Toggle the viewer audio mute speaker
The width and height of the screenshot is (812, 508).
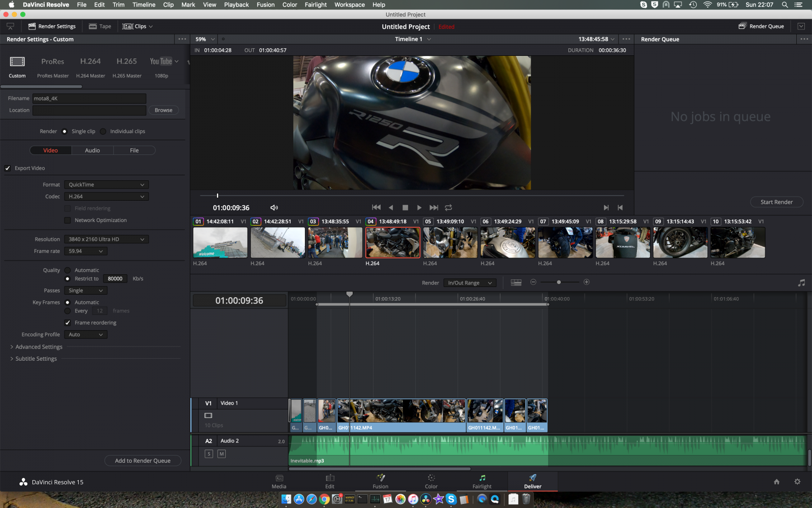point(274,207)
